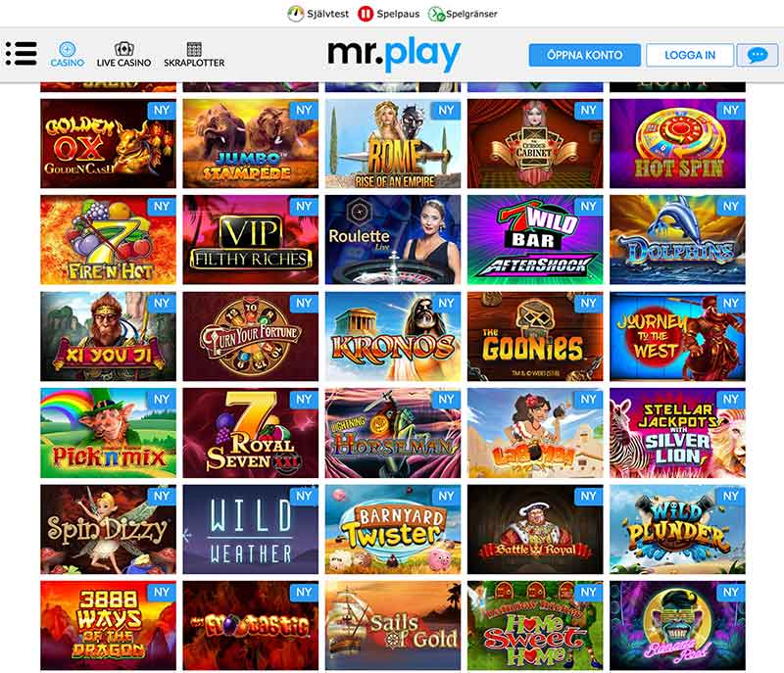
Task: Open the live chat bubble icon
Action: click(758, 55)
